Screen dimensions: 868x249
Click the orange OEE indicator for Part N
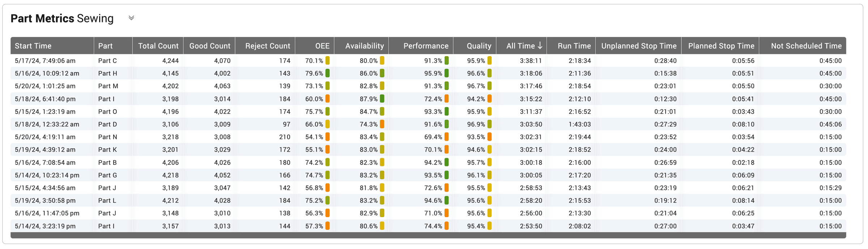coord(327,137)
